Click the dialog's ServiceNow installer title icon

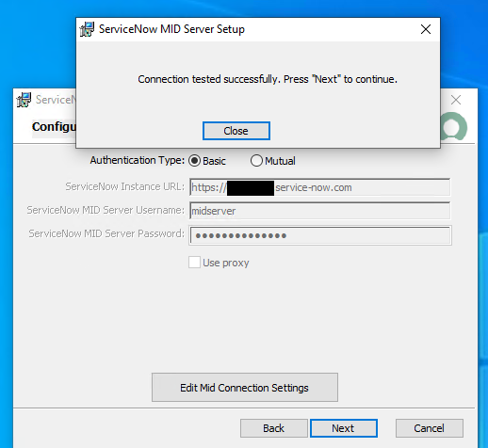(x=87, y=29)
